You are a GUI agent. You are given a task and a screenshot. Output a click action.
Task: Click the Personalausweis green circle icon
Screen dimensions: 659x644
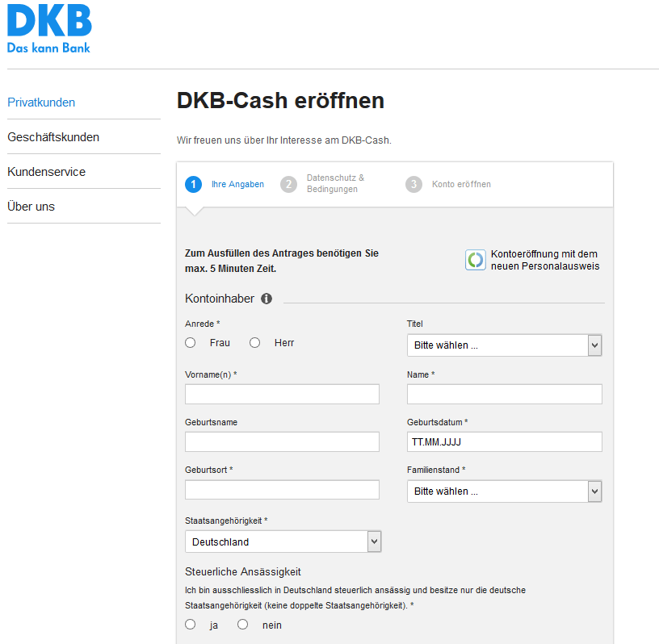click(x=476, y=260)
